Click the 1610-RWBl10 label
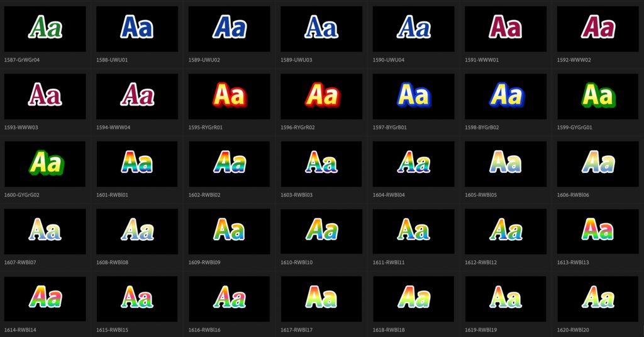Viewport: 644px width, 337px height. click(297, 262)
